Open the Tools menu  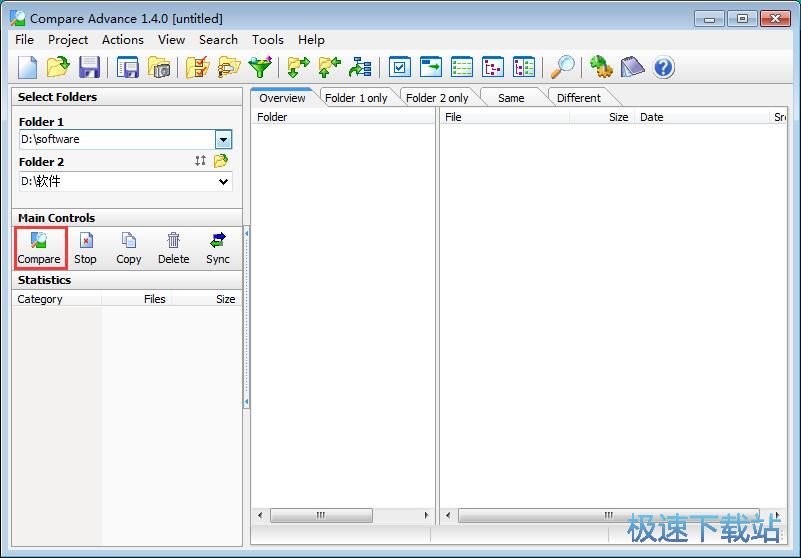(x=267, y=40)
